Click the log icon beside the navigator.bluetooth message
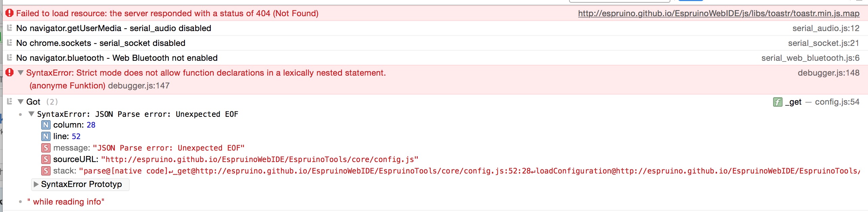This screenshot has width=868, height=212. tap(9, 58)
